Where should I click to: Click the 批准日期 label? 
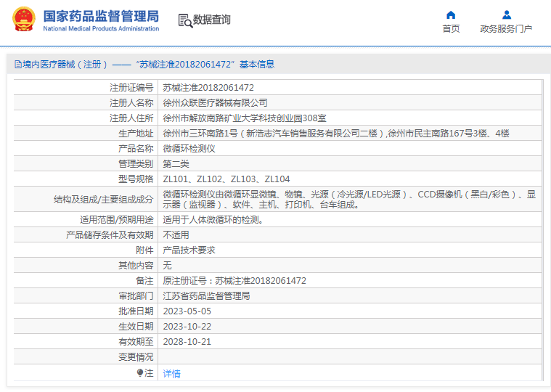136,311
